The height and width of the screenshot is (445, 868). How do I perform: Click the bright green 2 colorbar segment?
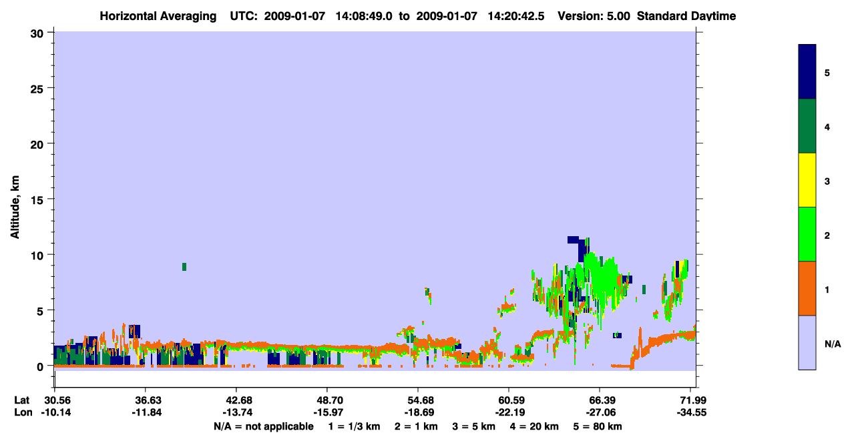click(x=807, y=234)
